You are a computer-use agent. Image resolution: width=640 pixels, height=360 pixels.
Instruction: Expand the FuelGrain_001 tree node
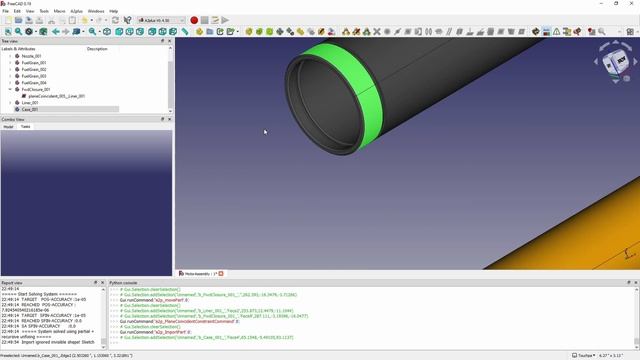(x=10, y=63)
